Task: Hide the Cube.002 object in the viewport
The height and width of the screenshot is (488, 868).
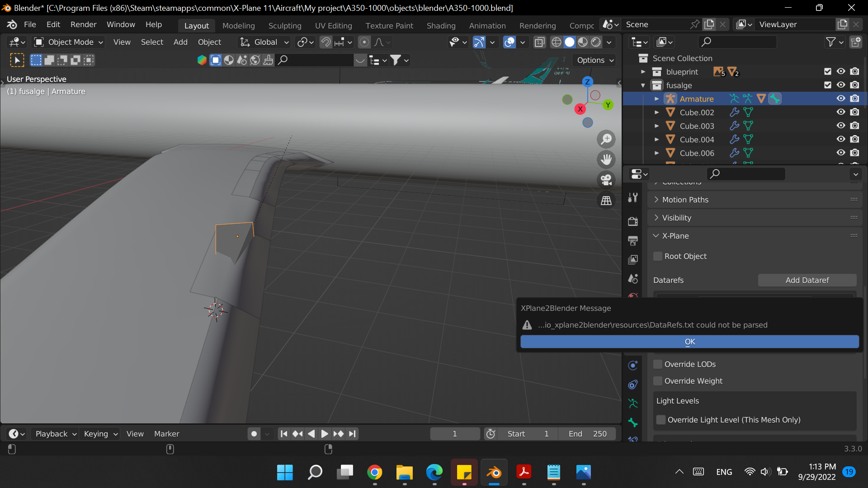Action: tap(841, 112)
